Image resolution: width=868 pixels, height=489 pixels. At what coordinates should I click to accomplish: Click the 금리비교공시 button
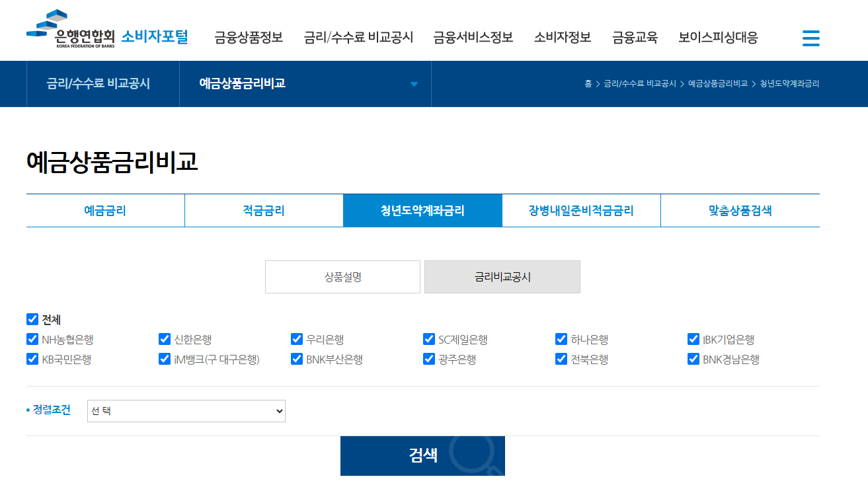pyautogui.click(x=502, y=277)
